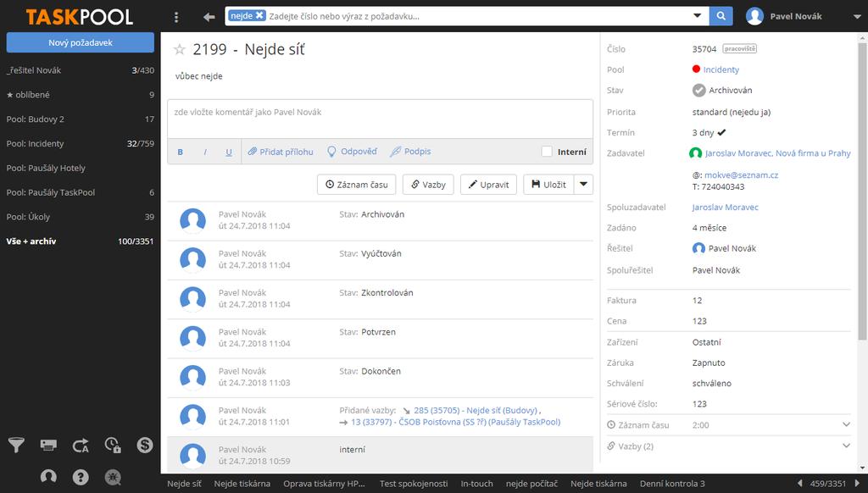
Task: Open the Spoluzadavatel Jaroslav Moravec link
Action: [725, 207]
